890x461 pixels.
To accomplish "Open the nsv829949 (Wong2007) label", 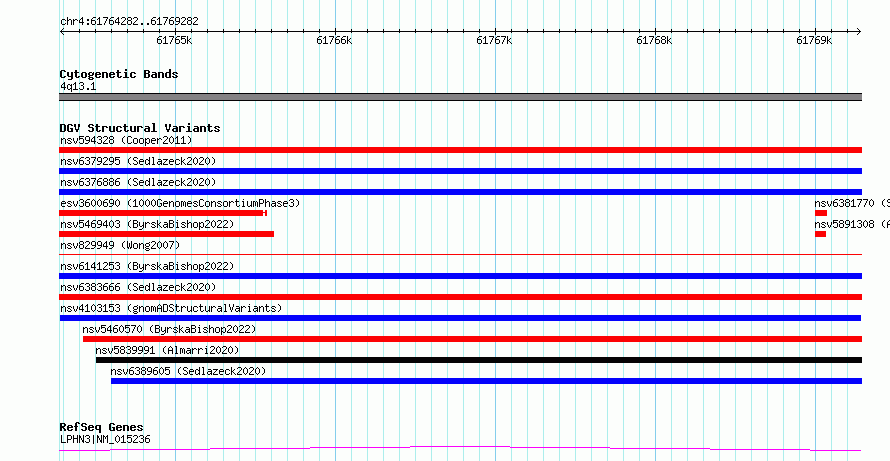I will (x=120, y=245).
